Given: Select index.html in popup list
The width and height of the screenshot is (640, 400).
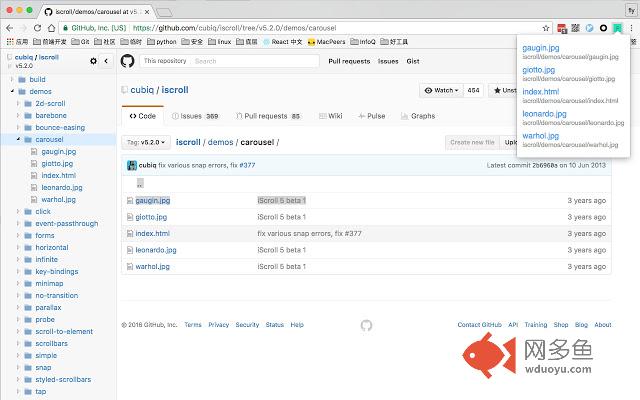Looking at the screenshot, I should 540,92.
